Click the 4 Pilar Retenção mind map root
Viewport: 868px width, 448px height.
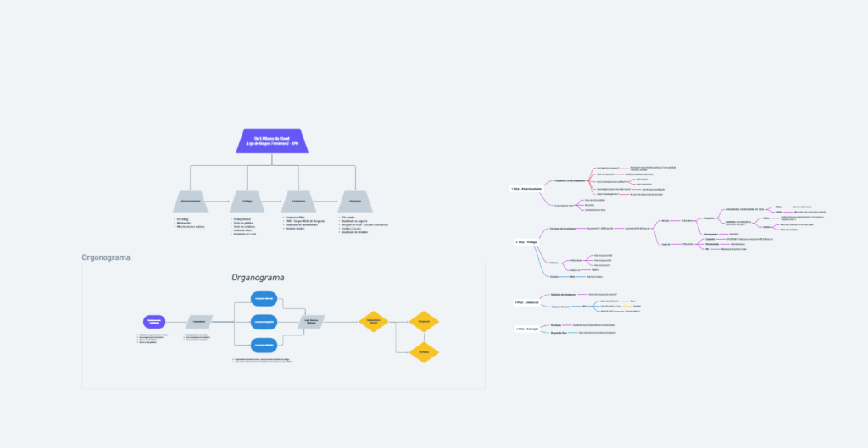[526, 329]
